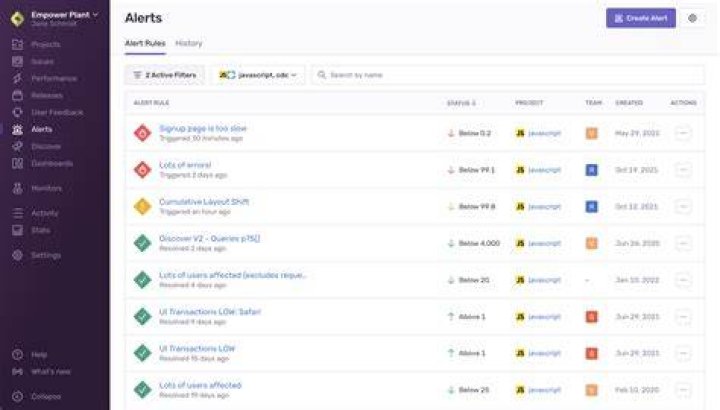Open Lots of users affected (excludes...) alert
720x410 pixels.
[x=232, y=275]
